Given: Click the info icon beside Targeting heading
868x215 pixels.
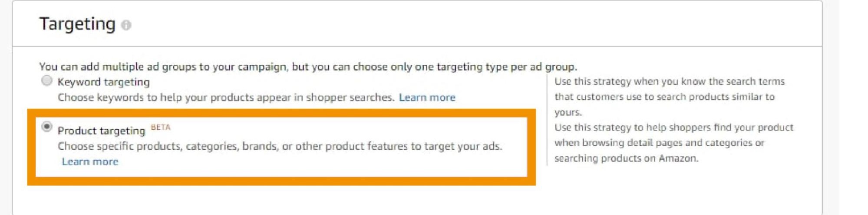Looking at the screenshot, I should [126, 25].
